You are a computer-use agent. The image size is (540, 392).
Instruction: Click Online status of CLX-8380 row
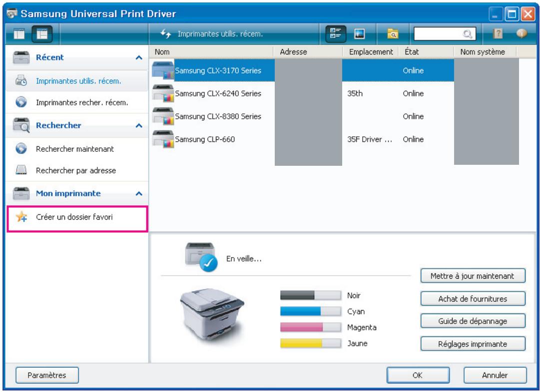tap(413, 117)
